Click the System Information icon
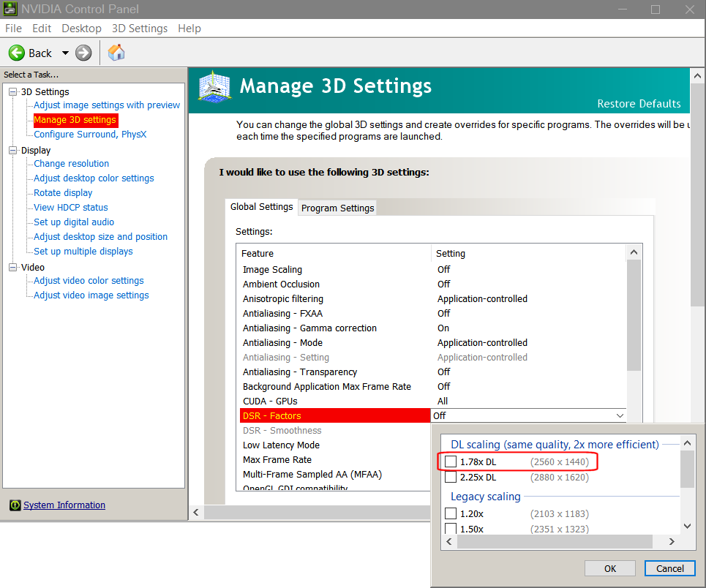Screen dimensions: 706x588 [15, 505]
